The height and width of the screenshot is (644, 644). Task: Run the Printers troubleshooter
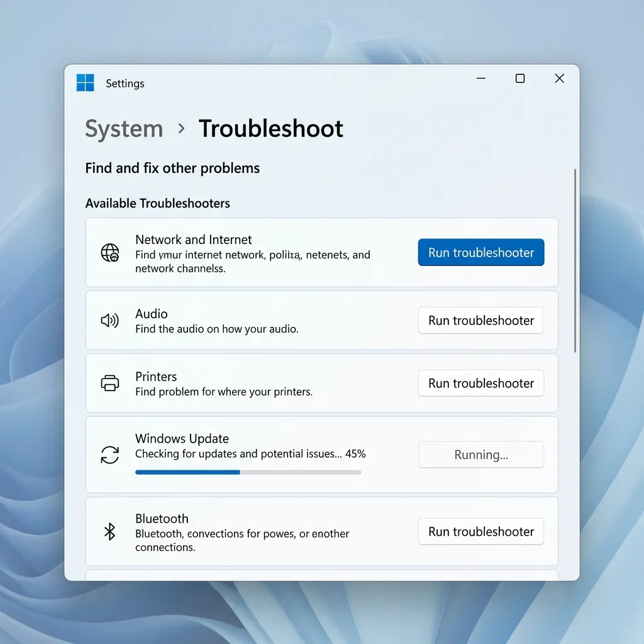coord(481,383)
